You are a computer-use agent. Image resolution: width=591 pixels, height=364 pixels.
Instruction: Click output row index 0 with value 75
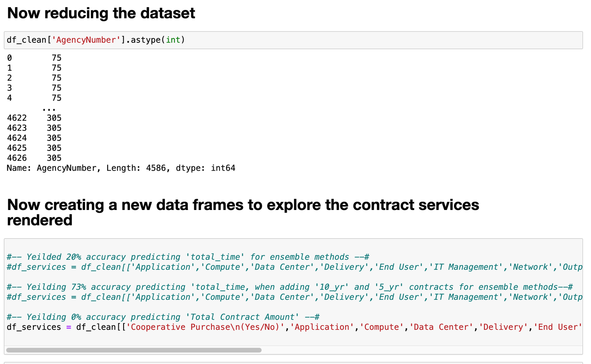pyautogui.click(x=34, y=58)
